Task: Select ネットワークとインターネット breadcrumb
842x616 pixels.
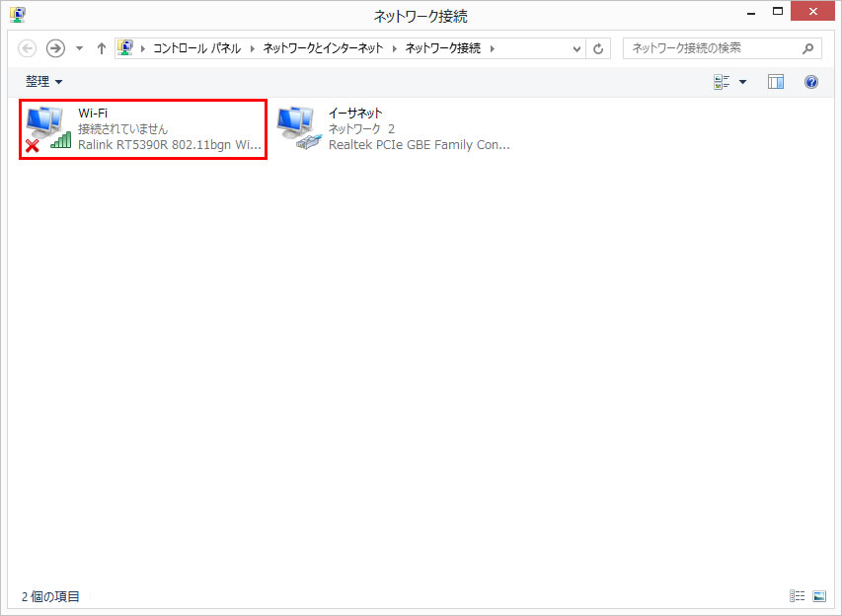Action: [323, 48]
